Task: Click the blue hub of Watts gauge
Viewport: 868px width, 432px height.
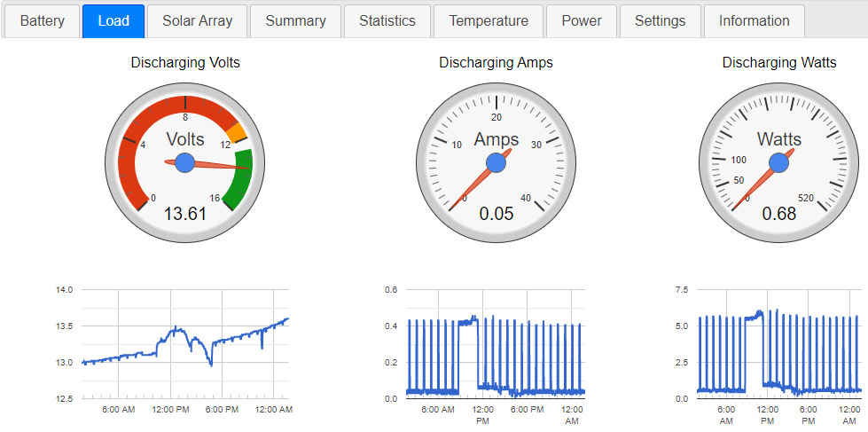Action: pos(778,162)
